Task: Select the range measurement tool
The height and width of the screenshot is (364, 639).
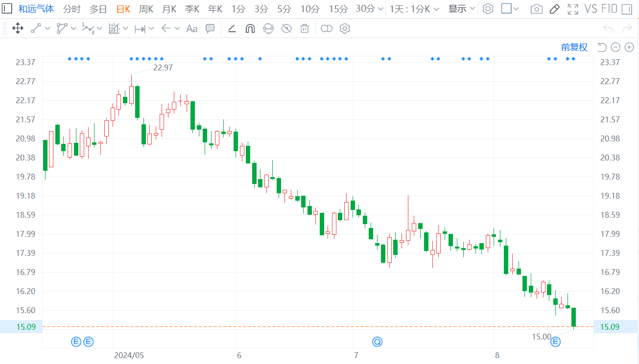Action: pyautogui.click(x=140, y=29)
